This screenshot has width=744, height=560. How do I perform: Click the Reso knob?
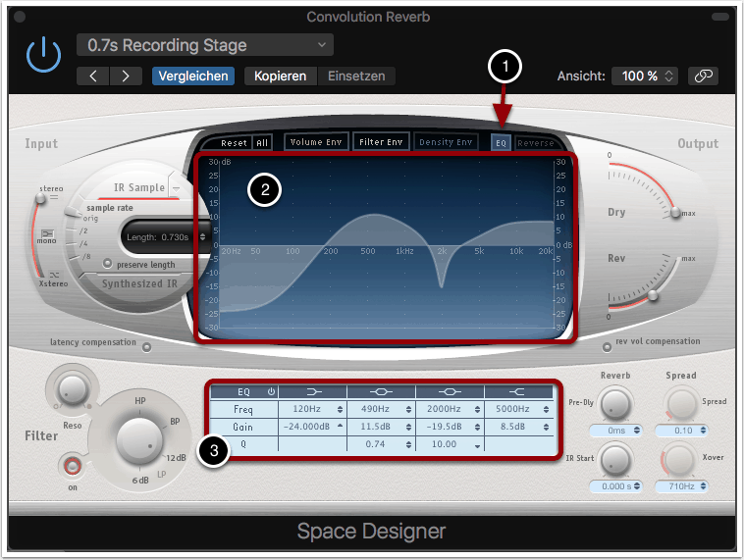coord(72,389)
